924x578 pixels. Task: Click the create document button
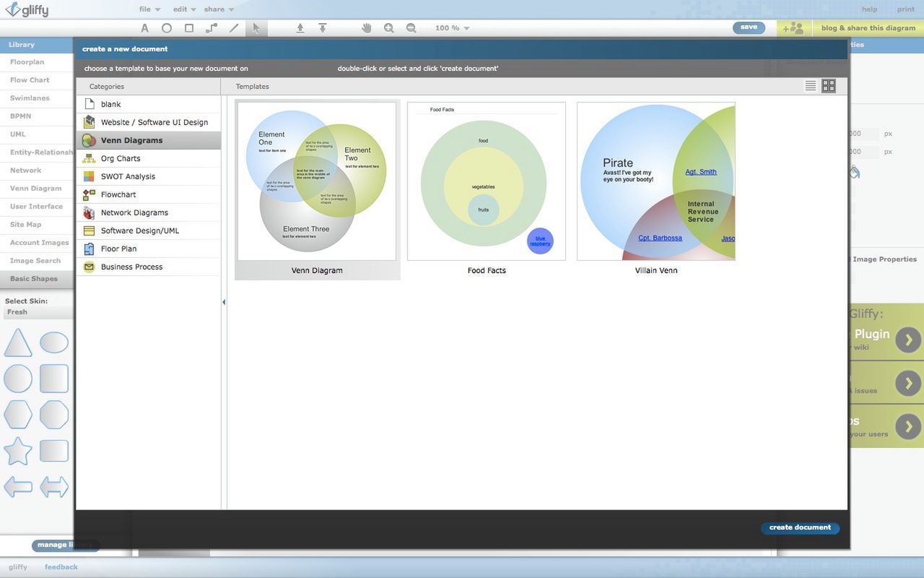(801, 528)
